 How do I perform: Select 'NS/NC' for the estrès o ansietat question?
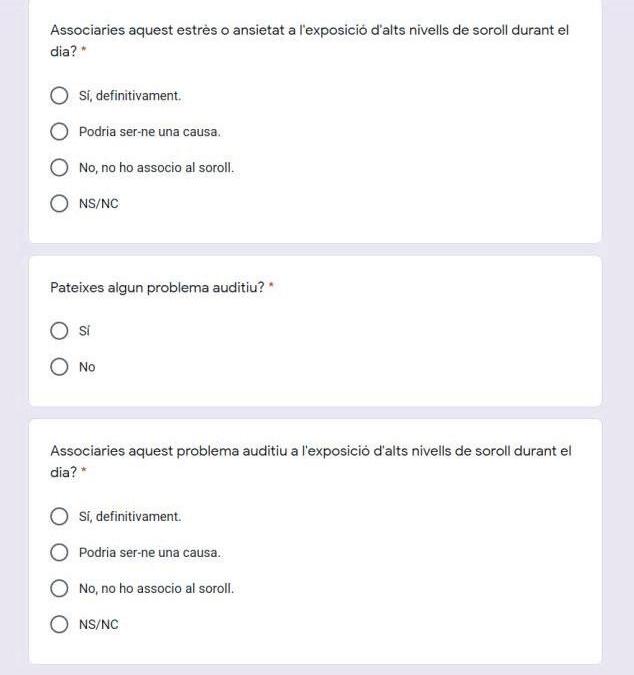59,204
